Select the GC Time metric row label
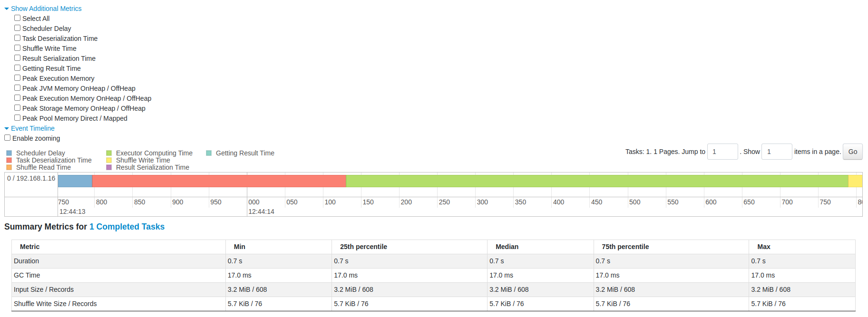Viewport: 868px width, 317px height. (x=27, y=275)
